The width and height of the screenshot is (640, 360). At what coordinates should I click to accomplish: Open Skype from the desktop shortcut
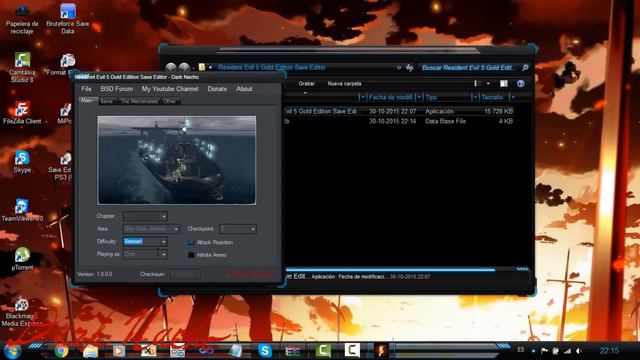pyautogui.click(x=22, y=161)
